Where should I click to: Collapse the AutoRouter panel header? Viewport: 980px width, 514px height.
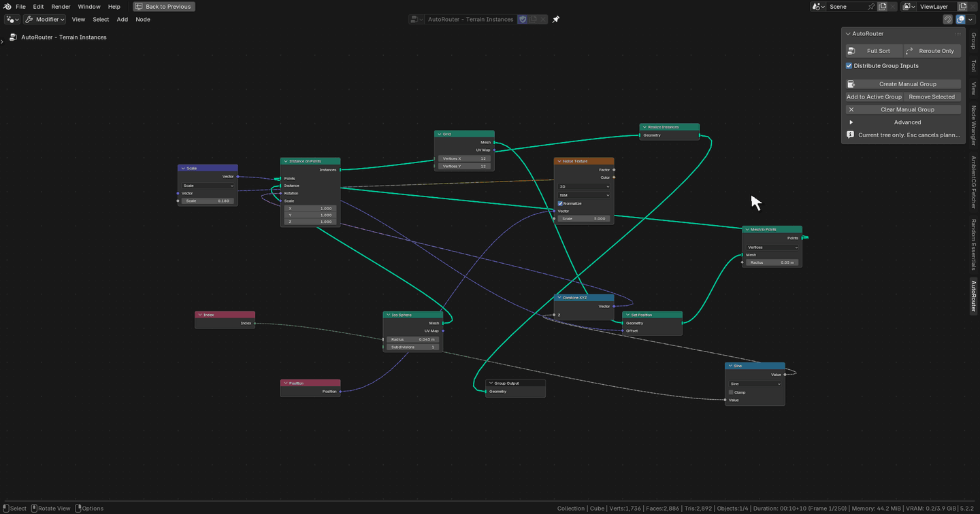click(848, 33)
